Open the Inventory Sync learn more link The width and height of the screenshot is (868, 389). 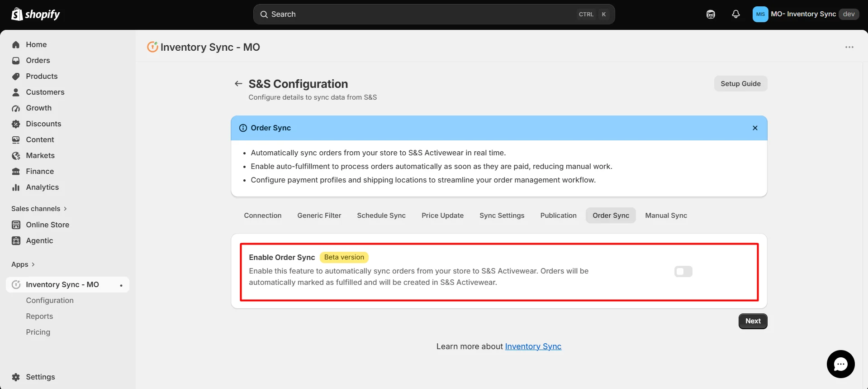coord(533,346)
